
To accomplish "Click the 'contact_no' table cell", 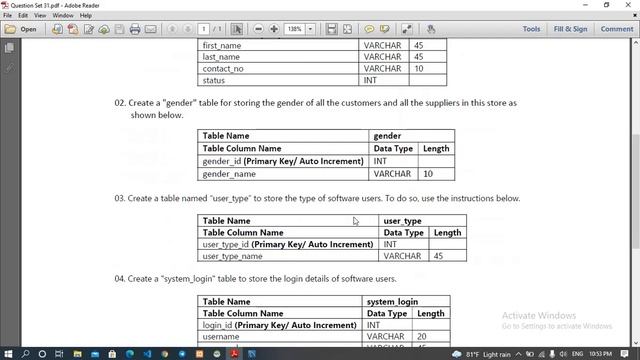I will [x=278, y=69].
